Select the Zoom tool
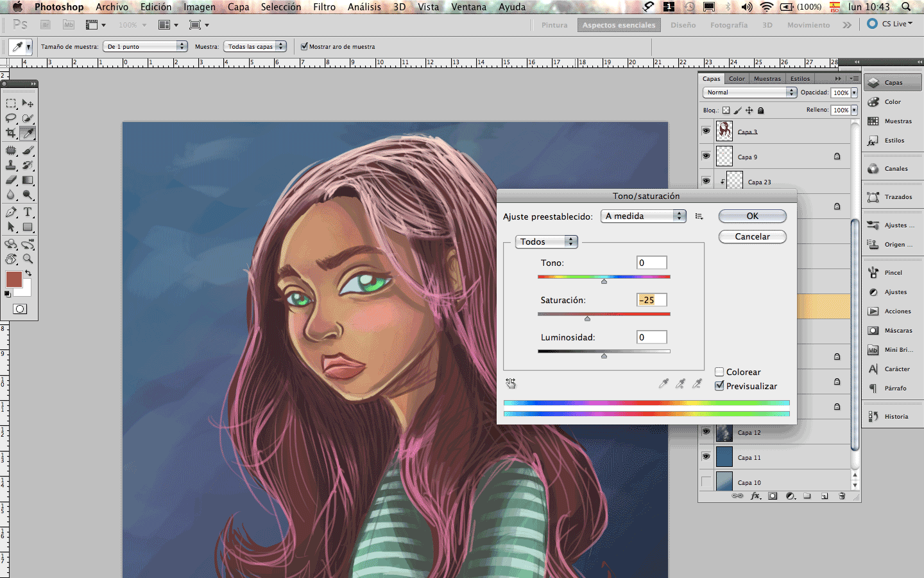 tap(28, 259)
